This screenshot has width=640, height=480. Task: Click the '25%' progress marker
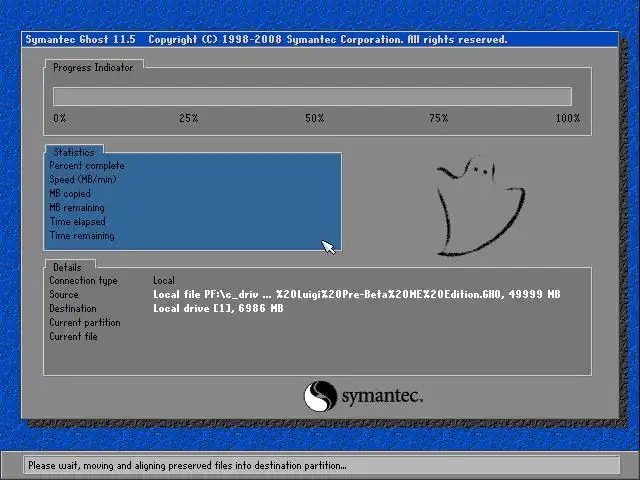pos(189,118)
